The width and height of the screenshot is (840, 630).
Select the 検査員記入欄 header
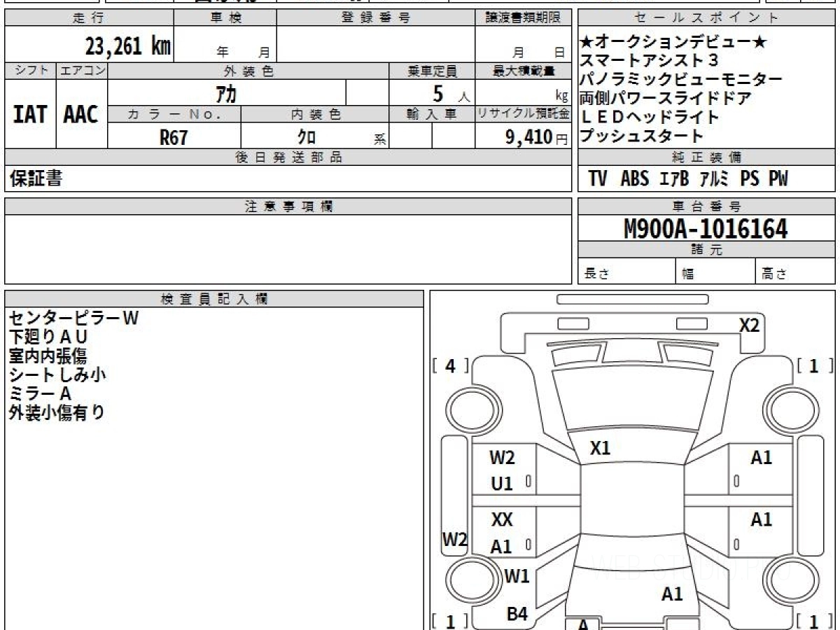(x=214, y=299)
